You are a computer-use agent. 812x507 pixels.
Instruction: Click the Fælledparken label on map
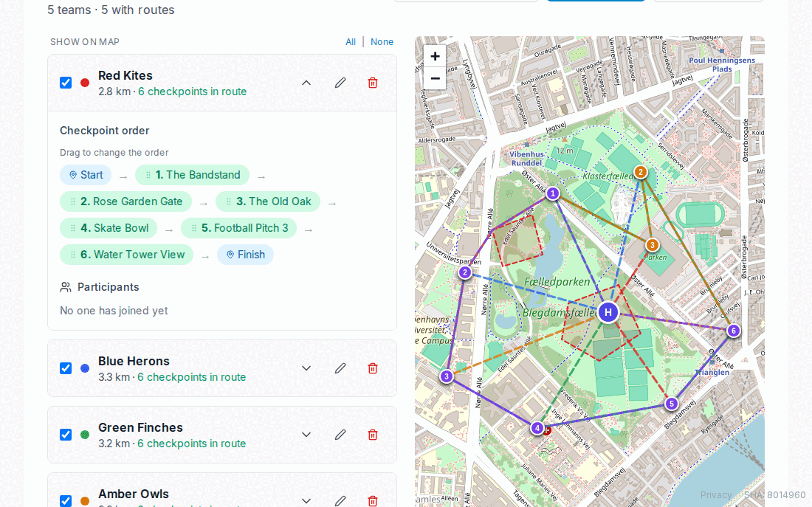pyautogui.click(x=557, y=282)
